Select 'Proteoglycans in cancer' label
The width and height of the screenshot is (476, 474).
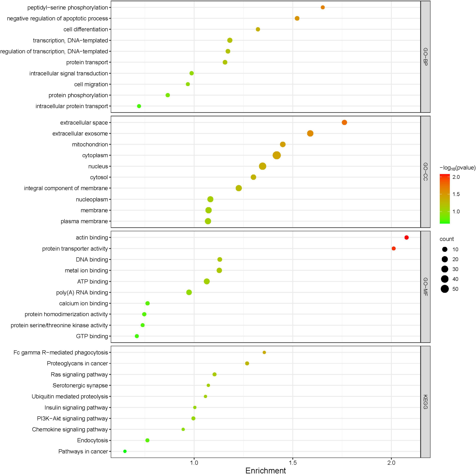pos(77,363)
